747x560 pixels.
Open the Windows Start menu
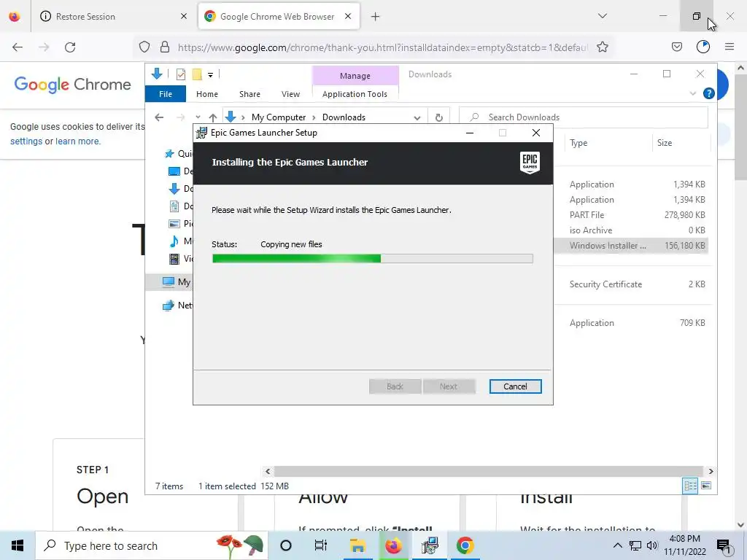18,545
